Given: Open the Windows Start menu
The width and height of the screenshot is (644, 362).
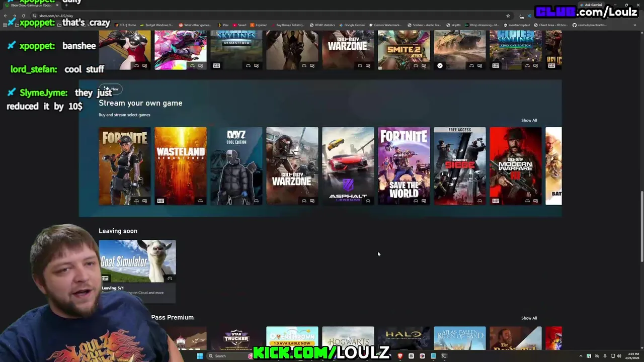Looking at the screenshot, I should 200,356.
